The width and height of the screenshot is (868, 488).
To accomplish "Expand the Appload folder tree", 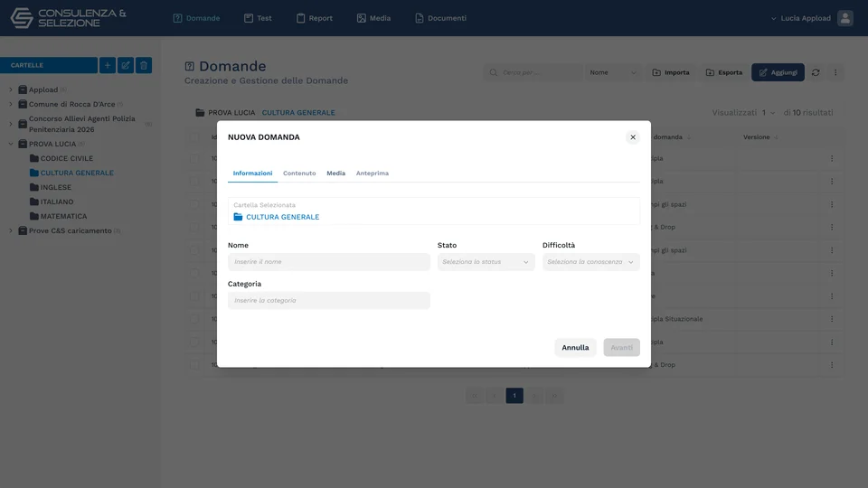I will [x=11, y=89].
